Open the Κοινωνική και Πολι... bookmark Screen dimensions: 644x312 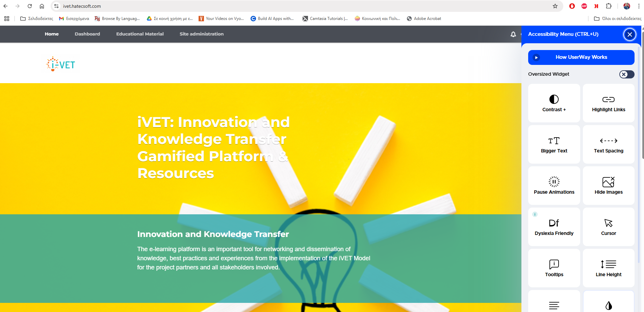(x=377, y=19)
